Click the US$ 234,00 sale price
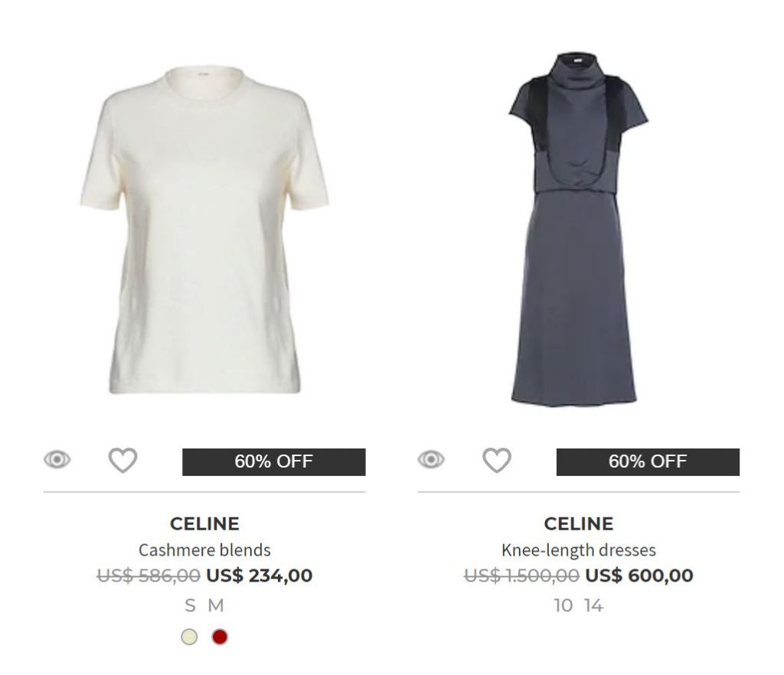This screenshot has width=784, height=675. click(x=259, y=576)
